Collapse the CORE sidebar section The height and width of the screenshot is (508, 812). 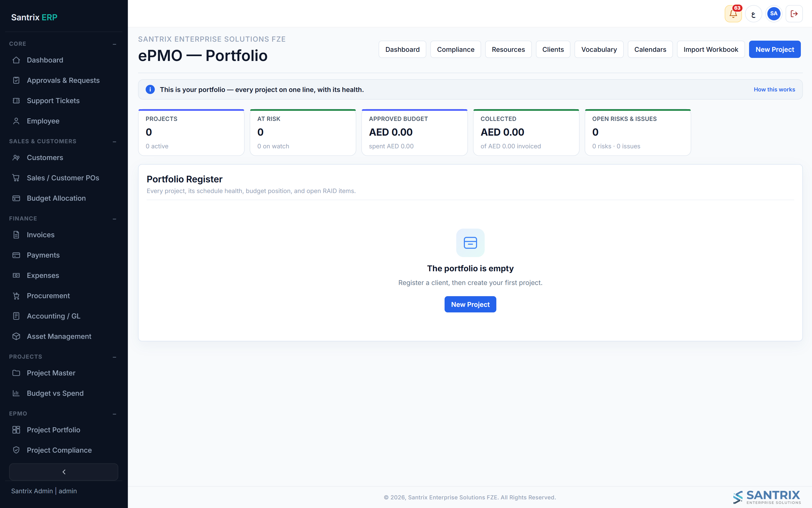114,44
